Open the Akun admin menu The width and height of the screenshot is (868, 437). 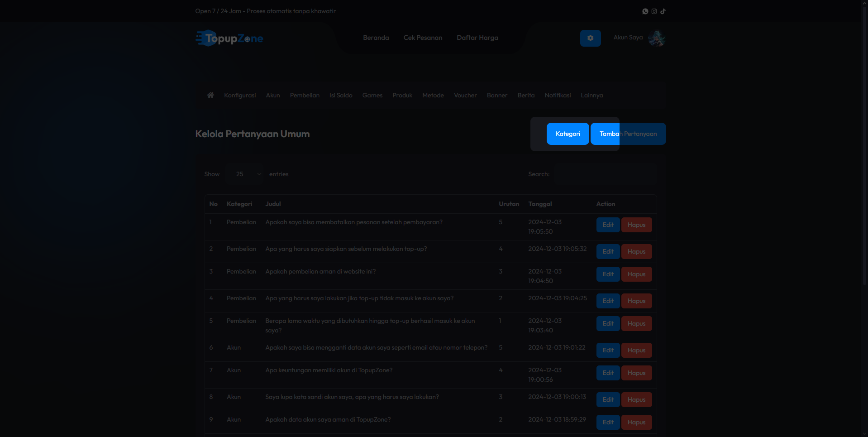(x=273, y=95)
